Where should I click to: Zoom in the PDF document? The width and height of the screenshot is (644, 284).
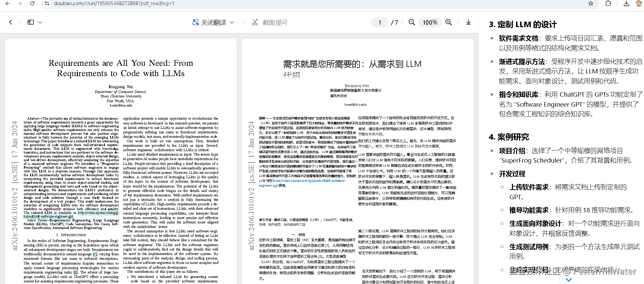(x=448, y=22)
